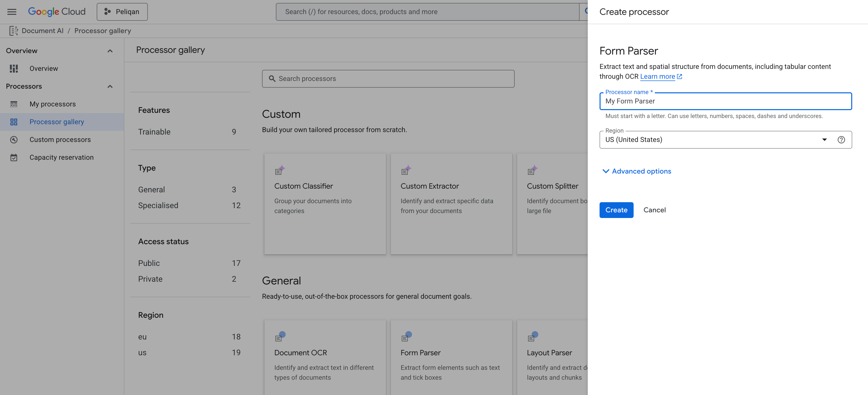Click the My processors list icon
Viewport: 868px width, 395px height.
pos(14,104)
